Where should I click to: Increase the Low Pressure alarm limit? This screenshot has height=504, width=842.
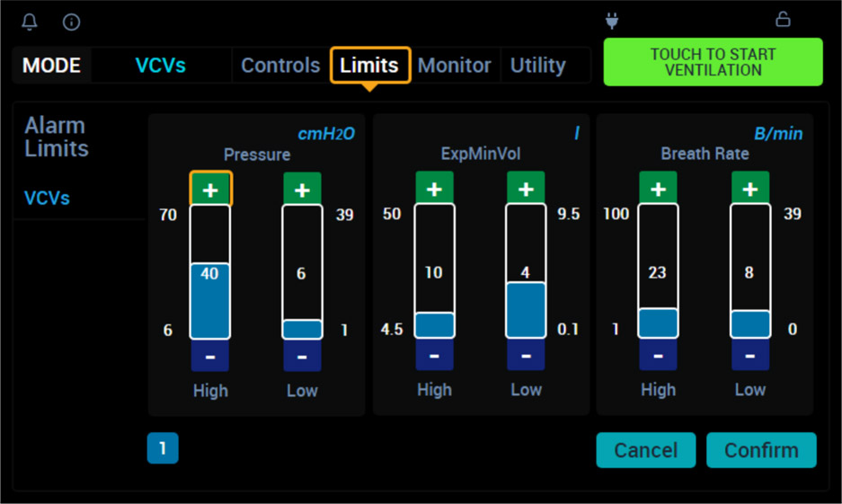[x=302, y=190]
